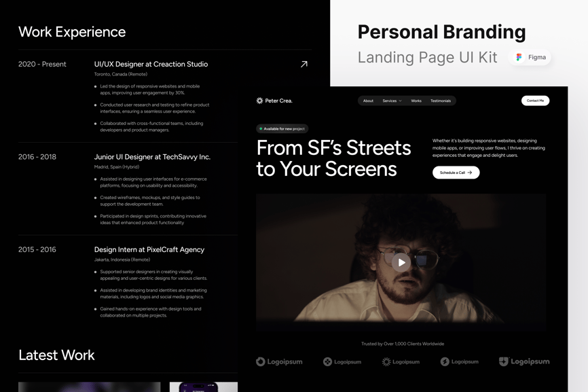Click the fourth Logoipsum lightning logo
Viewport: 588px width, 392px height.
pyautogui.click(x=445, y=361)
